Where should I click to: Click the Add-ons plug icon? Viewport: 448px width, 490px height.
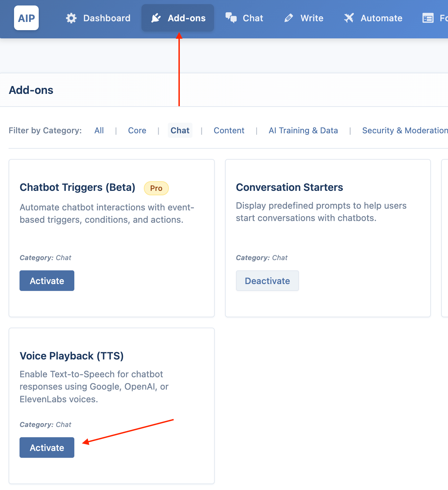(156, 18)
